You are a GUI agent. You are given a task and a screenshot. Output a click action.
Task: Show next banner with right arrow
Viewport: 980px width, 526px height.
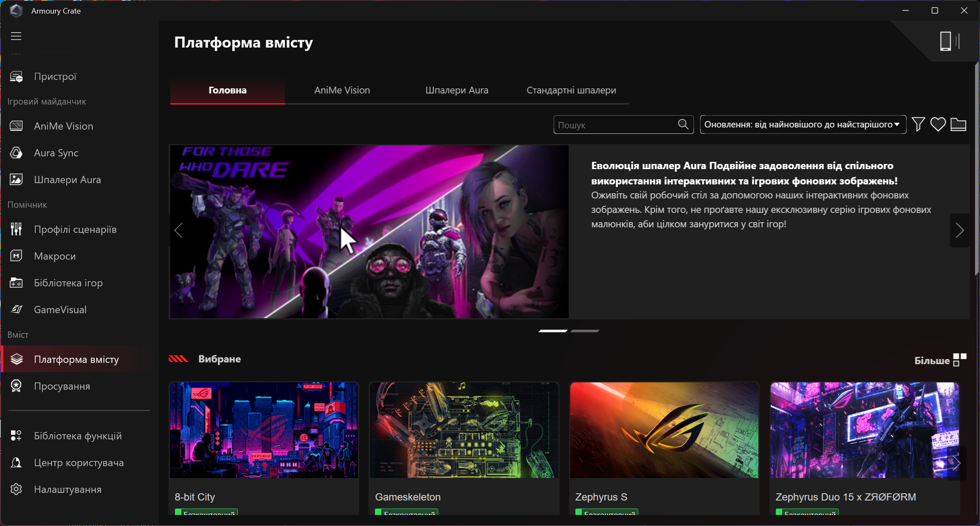tap(960, 231)
